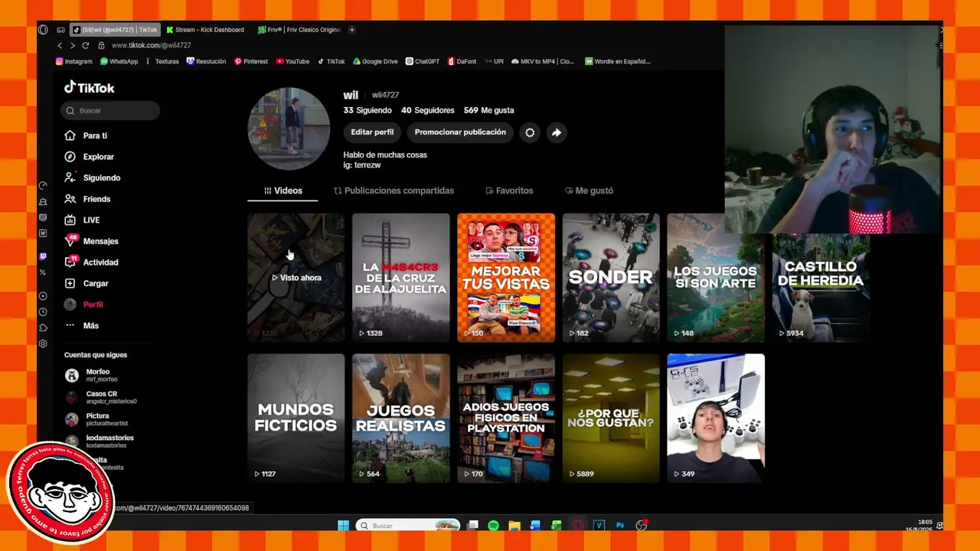Open File Explorer from the taskbar
The height and width of the screenshot is (551, 980).
tap(514, 525)
